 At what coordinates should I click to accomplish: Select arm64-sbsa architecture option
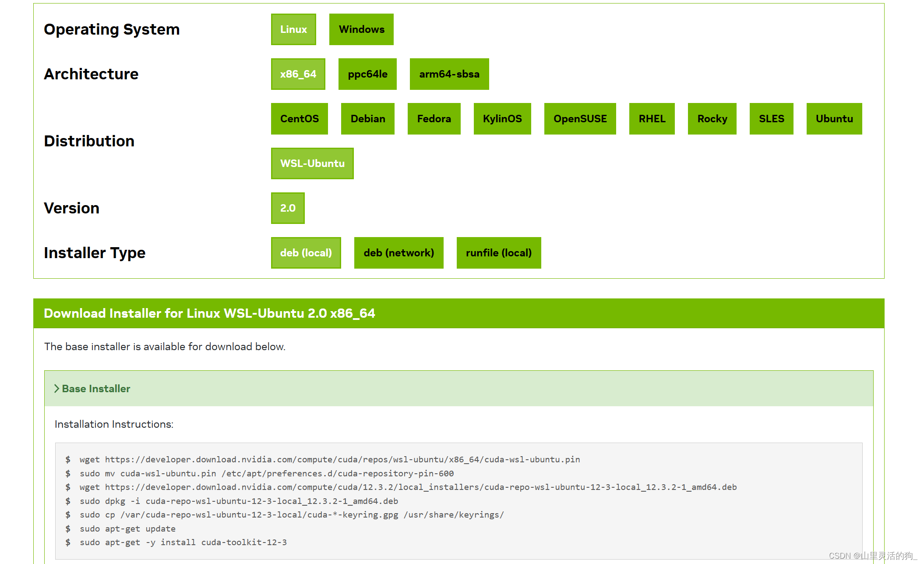click(x=449, y=74)
